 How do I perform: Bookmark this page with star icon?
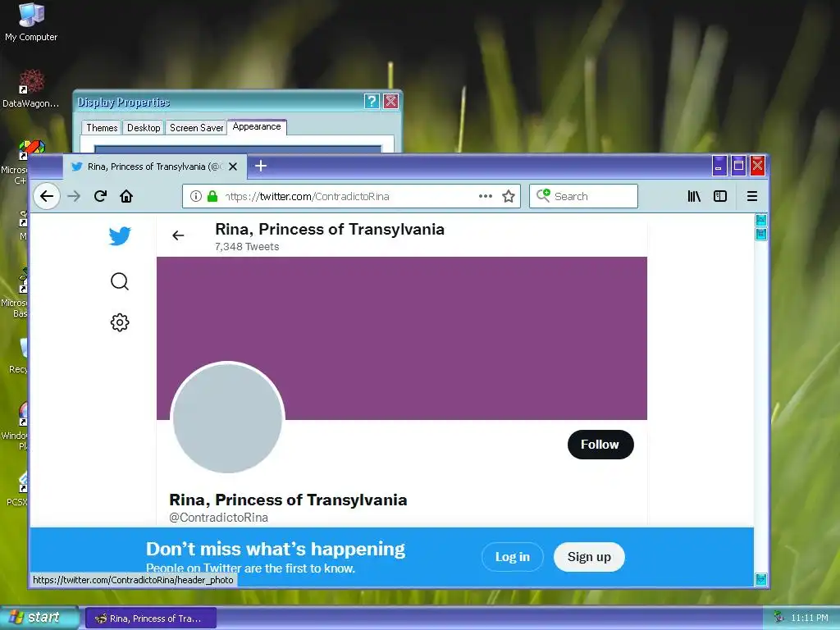pyautogui.click(x=509, y=196)
